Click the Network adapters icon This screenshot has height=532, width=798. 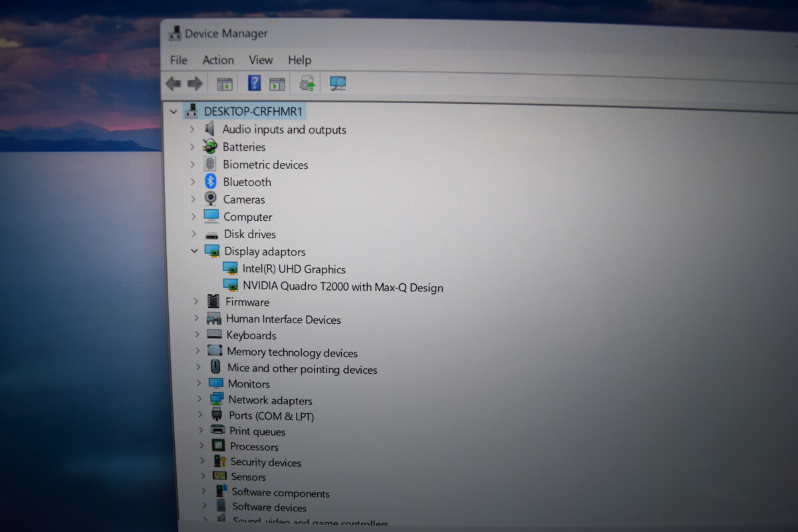(x=217, y=399)
